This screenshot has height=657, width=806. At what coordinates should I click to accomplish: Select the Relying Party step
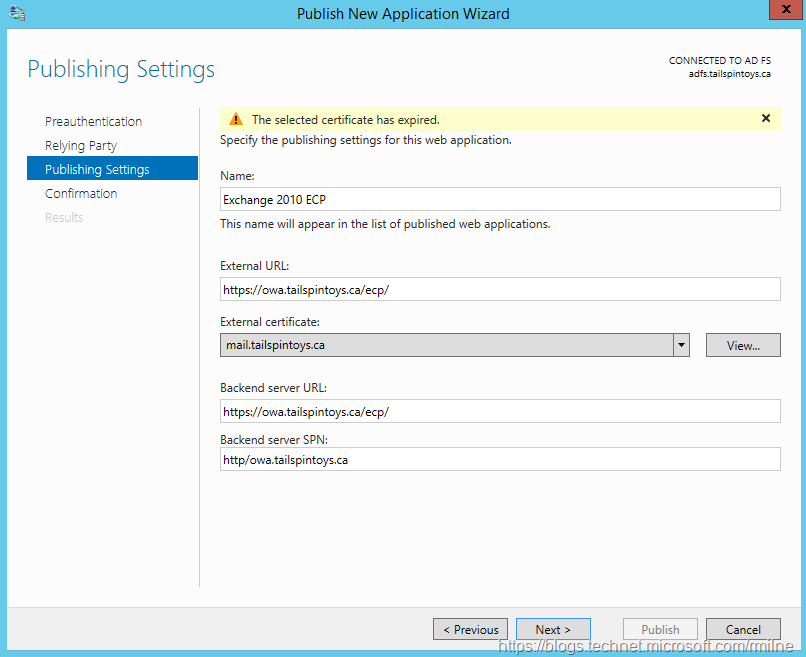pos(81,145)
